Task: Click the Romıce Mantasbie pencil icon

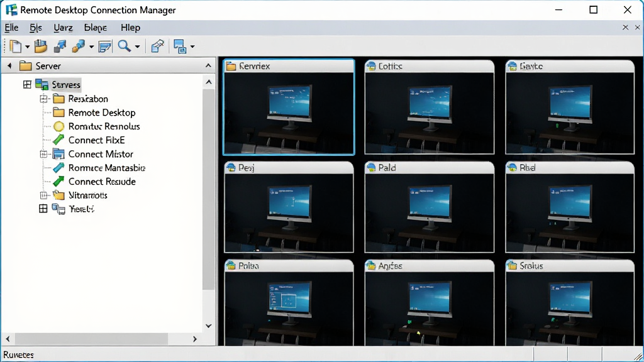Action: click(x=58, y=167)
